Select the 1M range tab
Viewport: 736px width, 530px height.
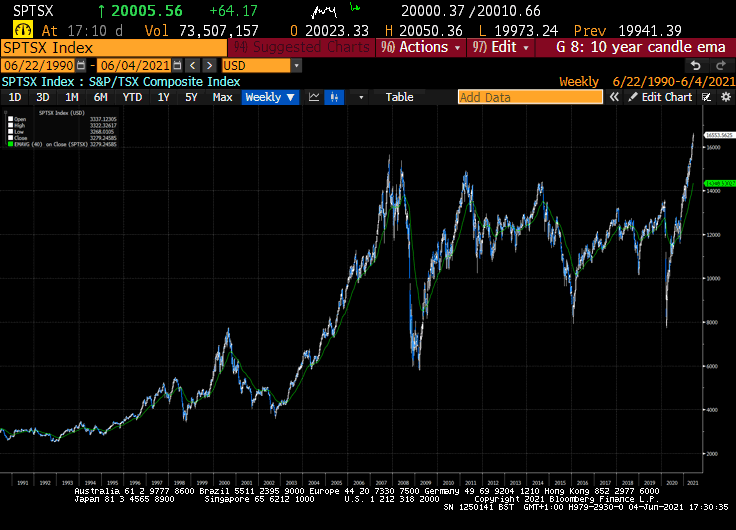pos(71,97)
